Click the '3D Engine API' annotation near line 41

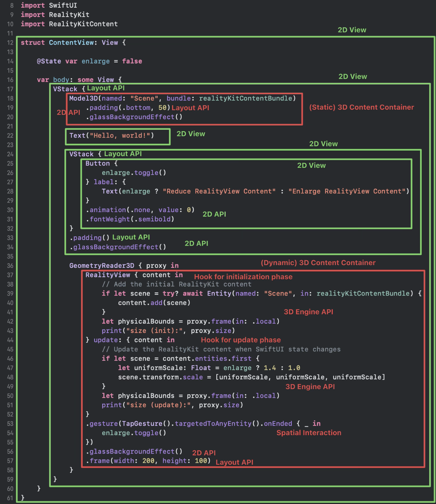308,312
